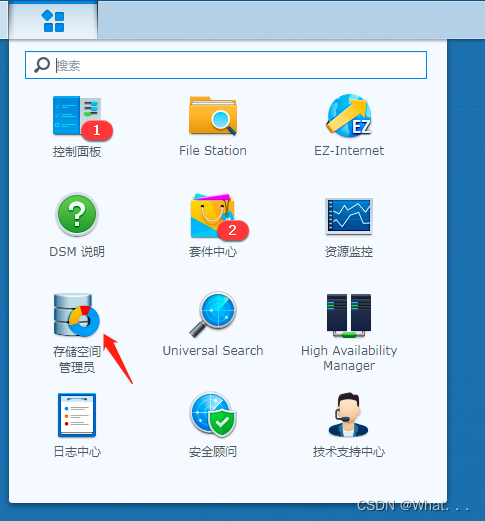Launch File Station folder icon
Screen dimensions: 485x521
coord(213,115)
